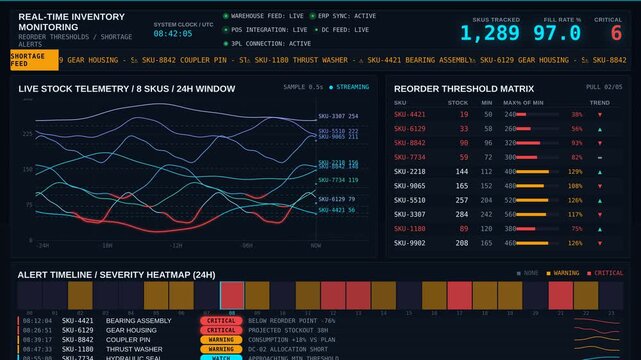Click the SKU-4421 percent-of-min bar
Image resolution: width=641 pixels, height=360 pixels.
point(537,115)
